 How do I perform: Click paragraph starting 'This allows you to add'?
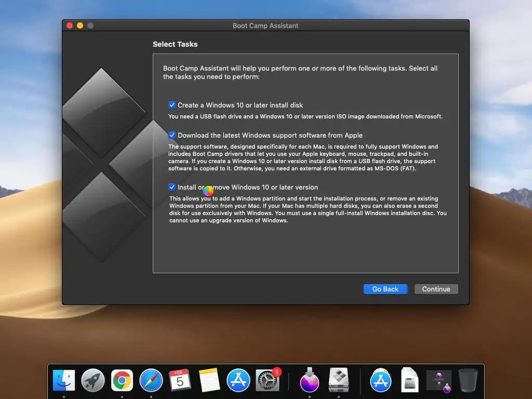click(x=308, y=209)
